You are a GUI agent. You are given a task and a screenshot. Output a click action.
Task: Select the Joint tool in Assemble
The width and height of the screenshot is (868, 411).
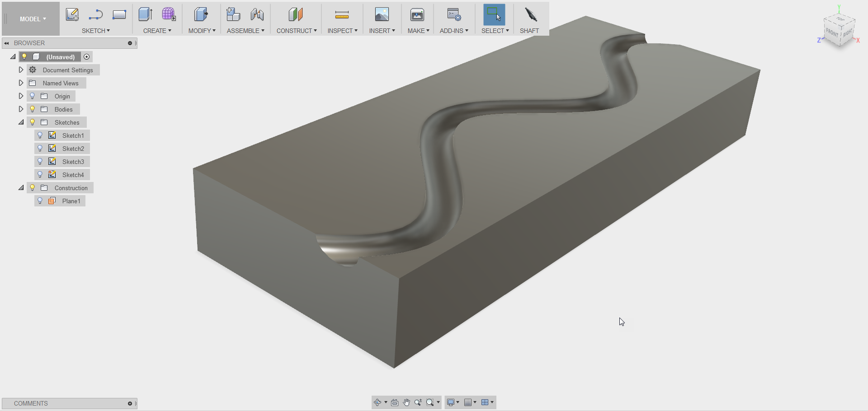257,14
